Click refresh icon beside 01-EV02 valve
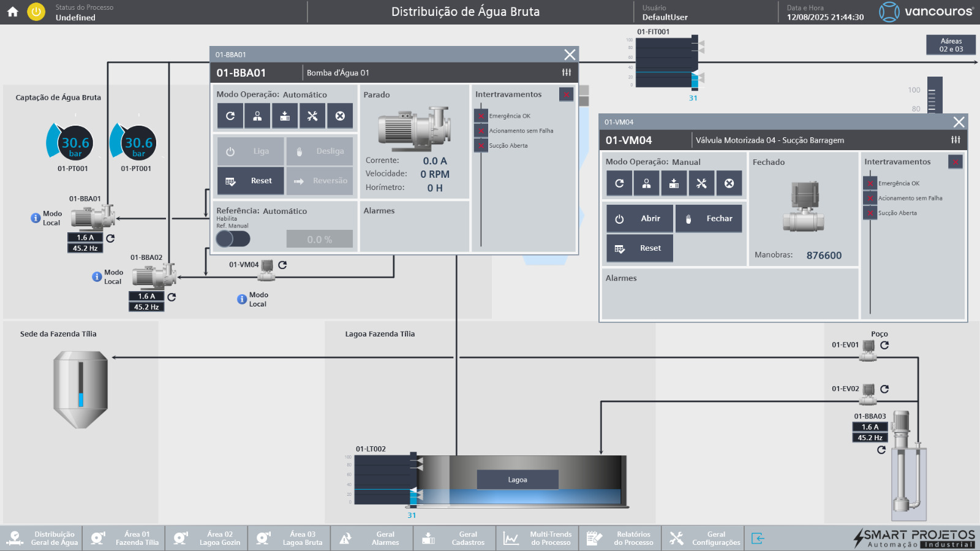The image size is (980, 551). pos(884,389)
